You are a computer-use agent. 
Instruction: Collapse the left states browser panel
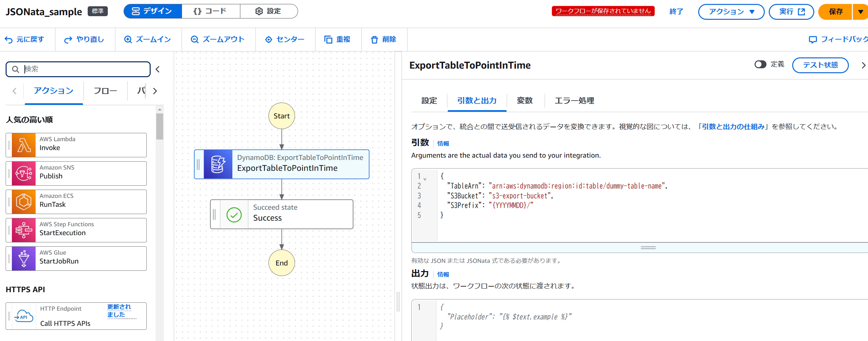(157, 69)
